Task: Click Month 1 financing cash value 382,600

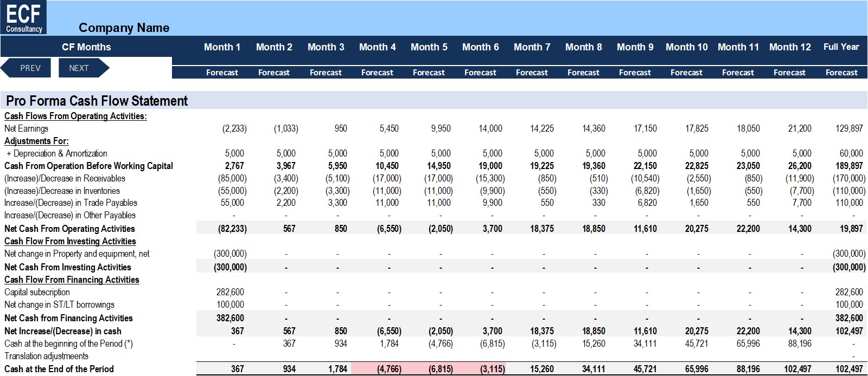Action: pyautogui.click(x=230, y=318)
